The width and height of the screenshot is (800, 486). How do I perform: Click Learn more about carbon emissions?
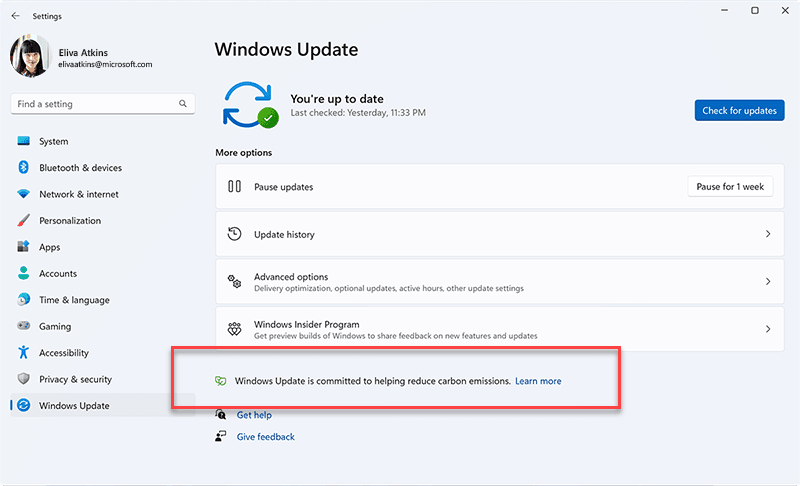coord(538,381)
